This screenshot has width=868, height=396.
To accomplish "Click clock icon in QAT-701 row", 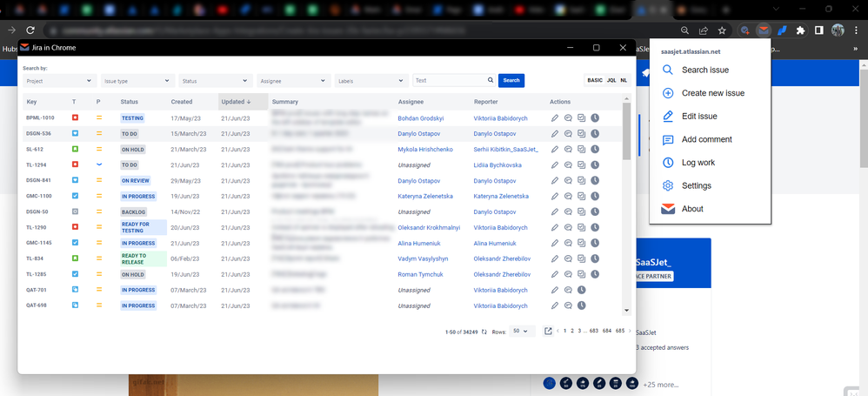I will coord(581,290).
